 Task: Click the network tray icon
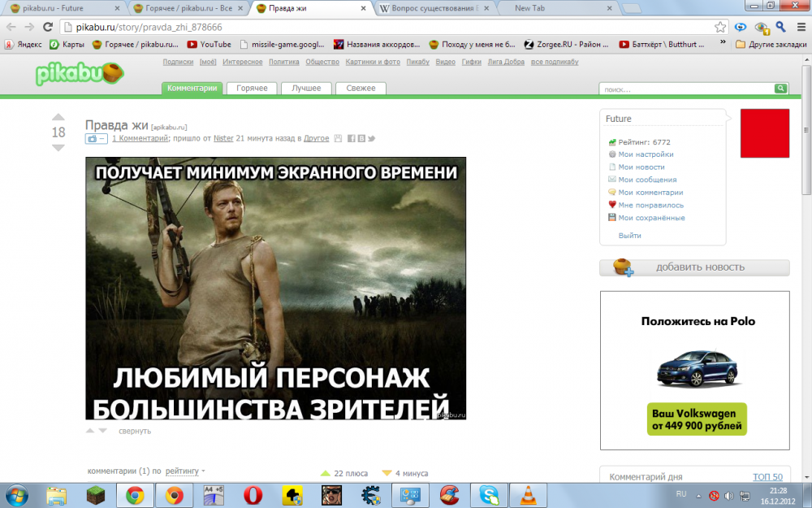[744, 496]
